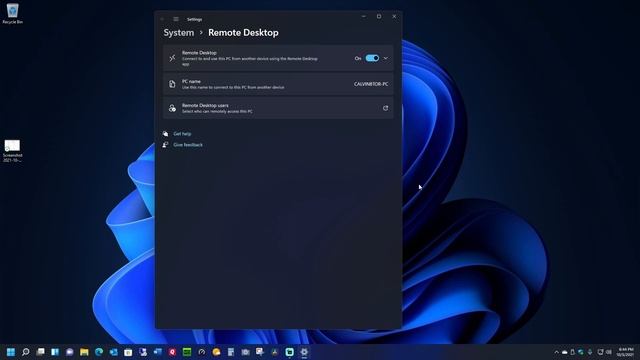The image size is (640, 360).
Task: Click the green app taskbar icon
Action: pyautogui.click(x=187, y=352)
